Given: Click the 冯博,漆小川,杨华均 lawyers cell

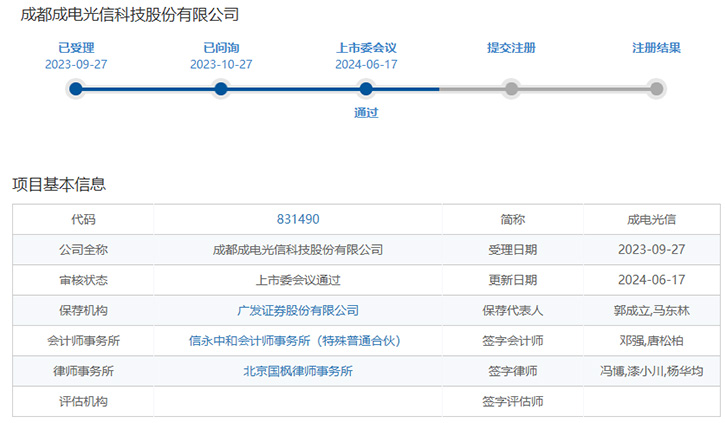Looking at the screenshot, I should tap(651, 371).
